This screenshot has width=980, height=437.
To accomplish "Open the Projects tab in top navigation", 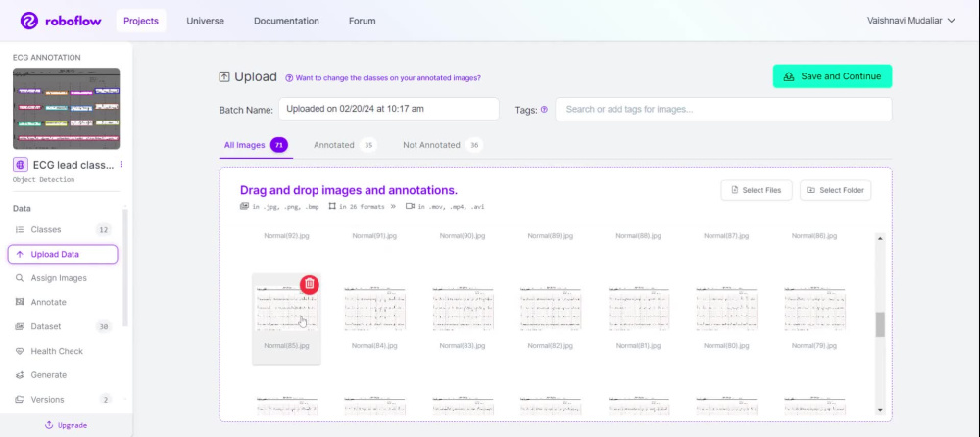I will point(140,21).
